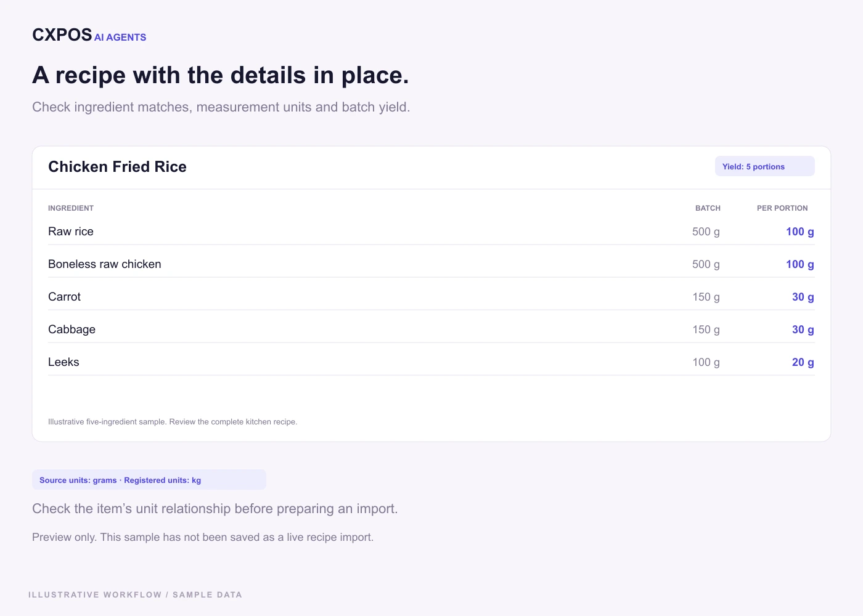Click Boneless raw chicken batch amount 500 g

tap(706, 264)
